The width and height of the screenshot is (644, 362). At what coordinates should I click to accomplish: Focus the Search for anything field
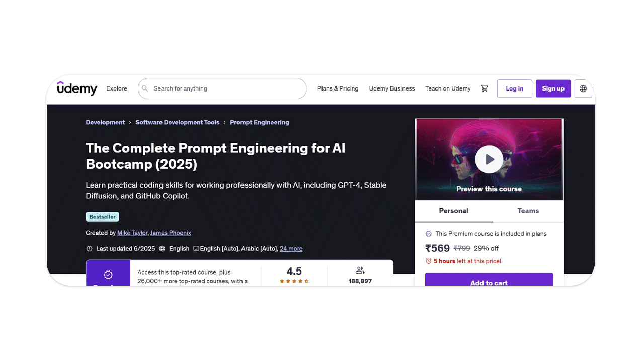point(222,88)
